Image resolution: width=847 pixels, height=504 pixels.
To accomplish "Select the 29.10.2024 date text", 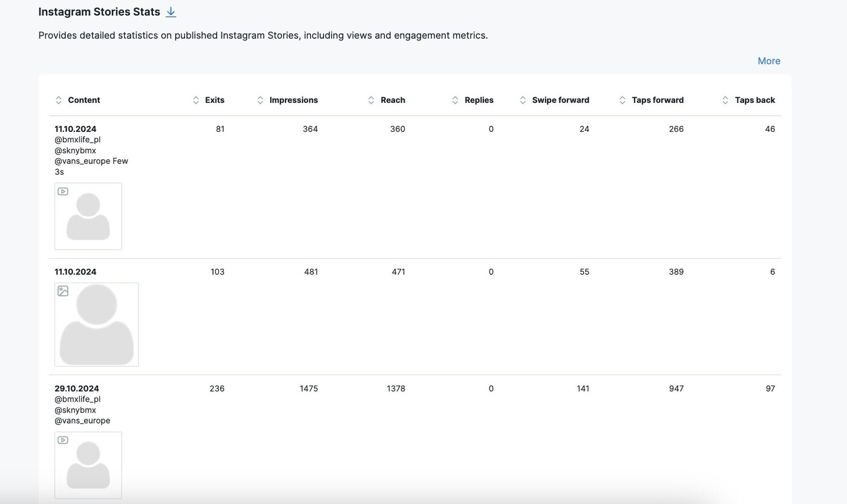I will pyautogui.click(x=77, y=388).
